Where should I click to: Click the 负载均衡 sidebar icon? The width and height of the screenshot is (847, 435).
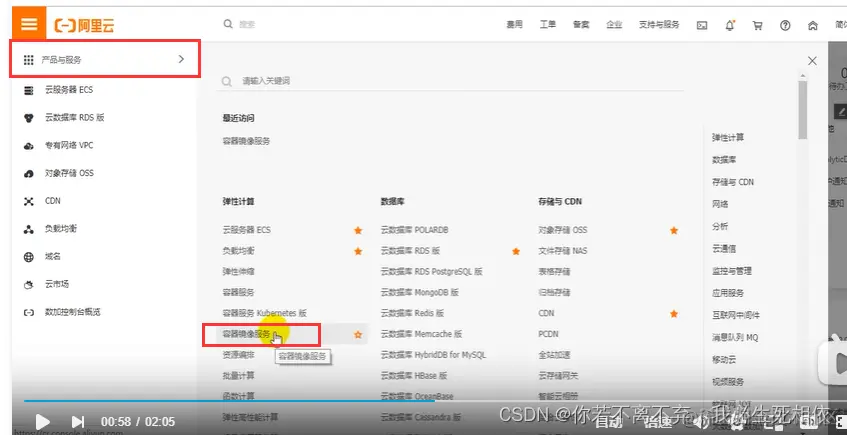pos(29,229)
